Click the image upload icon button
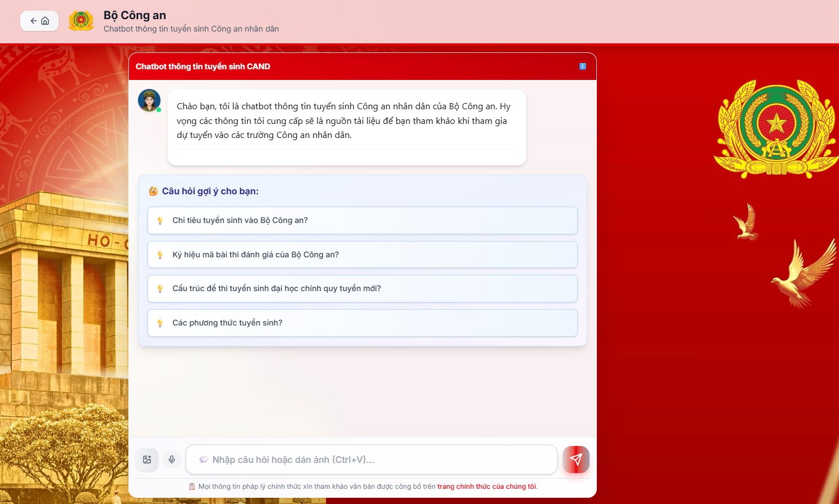 [x=147, y=460]
